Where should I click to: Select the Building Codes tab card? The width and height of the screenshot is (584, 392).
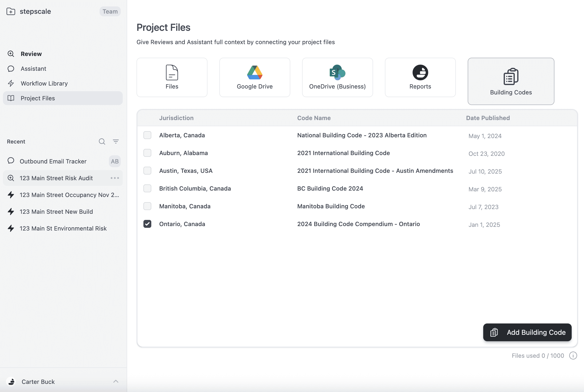pos(511,82)
